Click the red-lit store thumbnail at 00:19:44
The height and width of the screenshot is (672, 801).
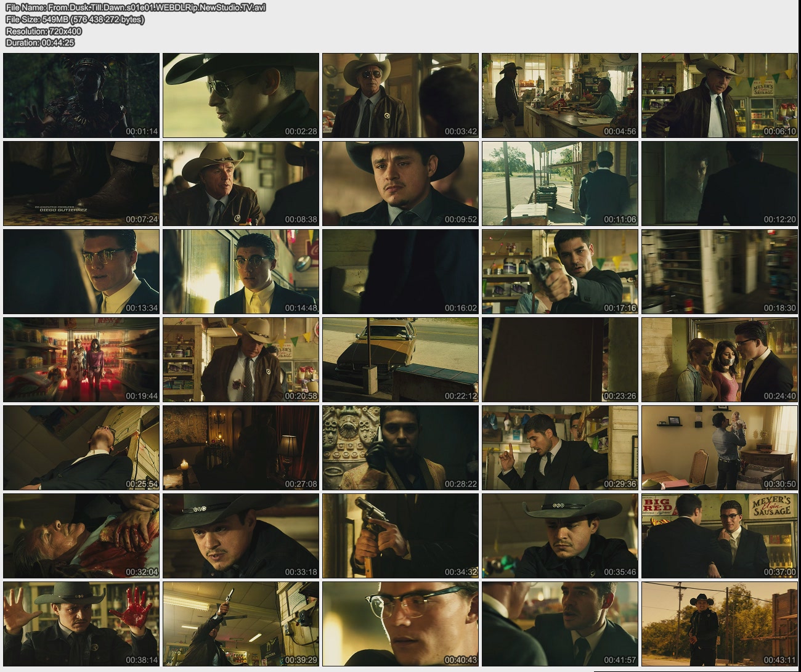click(81, 360)
